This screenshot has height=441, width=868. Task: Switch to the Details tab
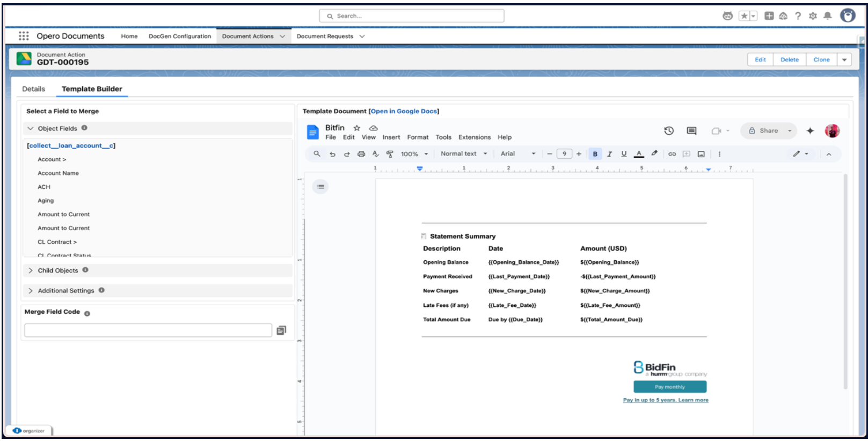pyautogui.click(x=34, y=89)
